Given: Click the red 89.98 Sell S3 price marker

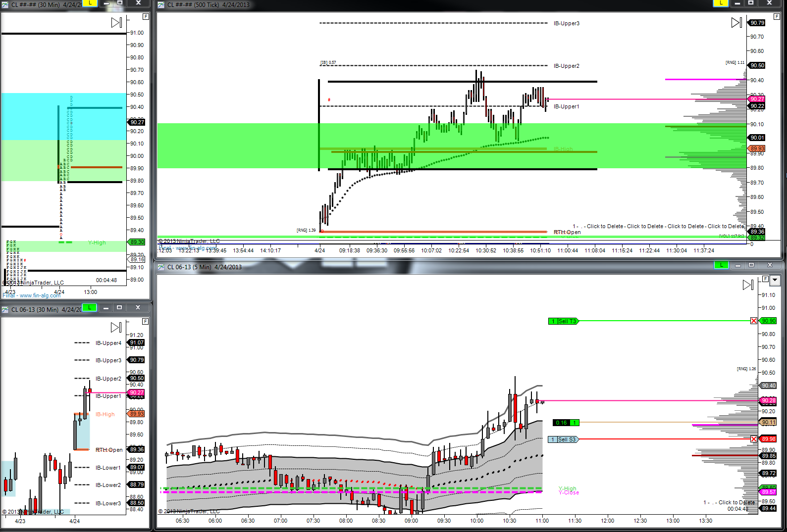Looking at the screenshot, I should 769,439.
